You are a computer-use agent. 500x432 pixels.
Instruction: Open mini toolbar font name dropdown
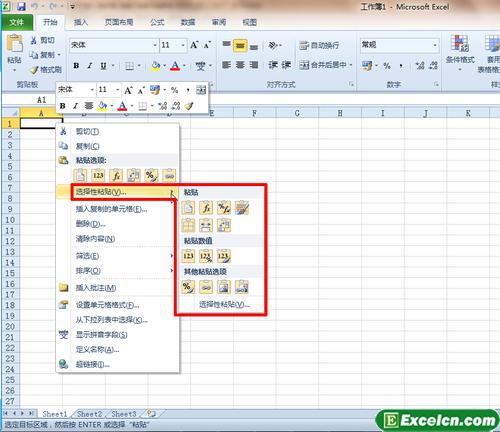click(x=92, y=90)
